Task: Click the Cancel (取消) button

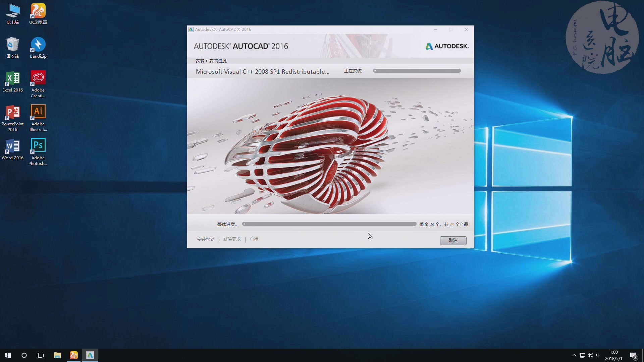Action: (453, 240)
